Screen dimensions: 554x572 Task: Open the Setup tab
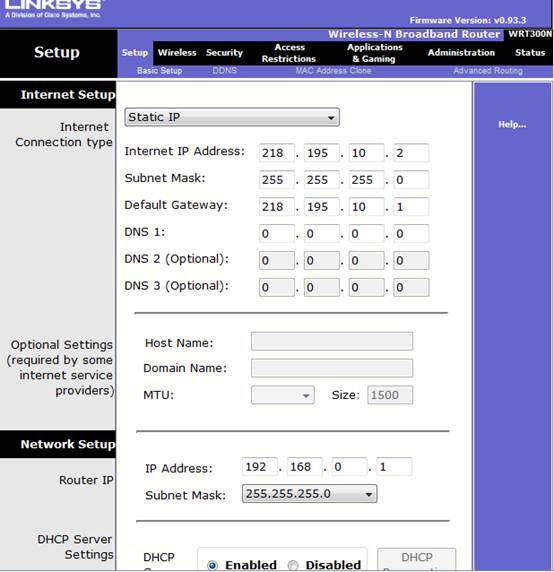click(x=135, y=53)
